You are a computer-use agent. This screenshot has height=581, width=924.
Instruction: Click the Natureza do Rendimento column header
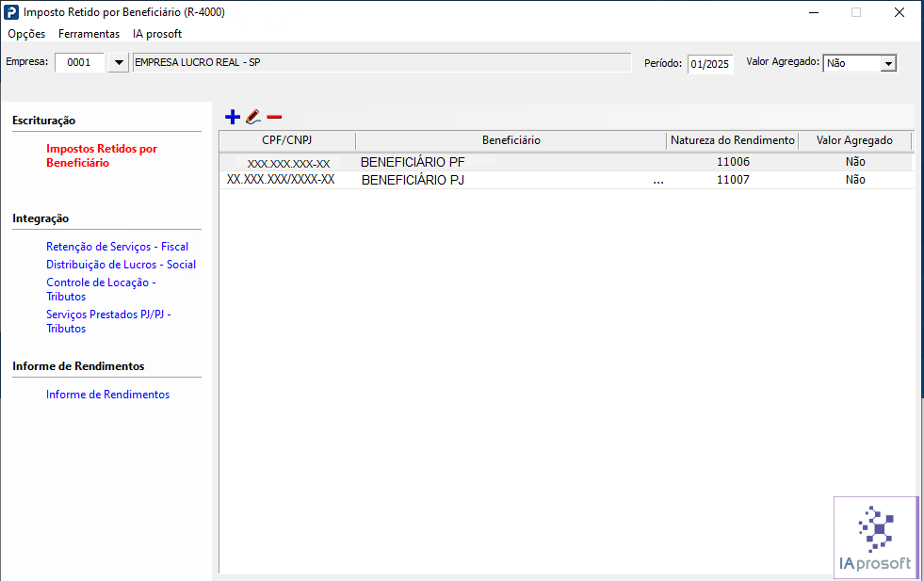coord(733,140)
